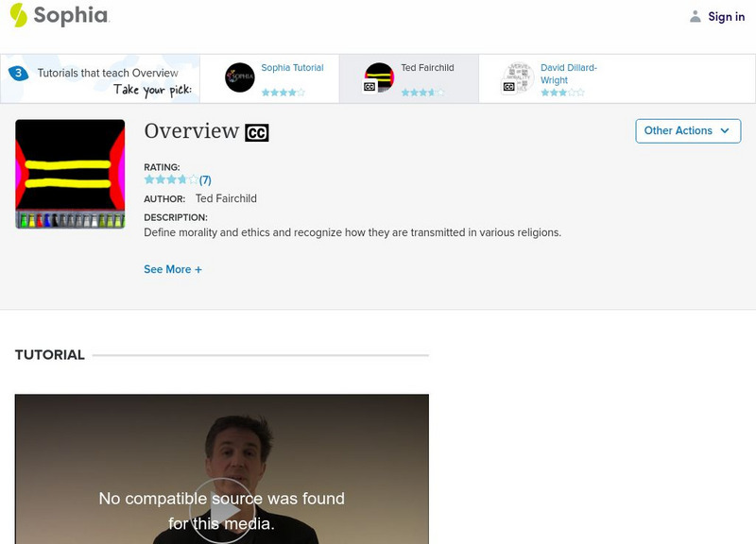The width and height of the screenshot is (756, 544).
Task: Click the chevron in Other Actions button
Action: 725,131
